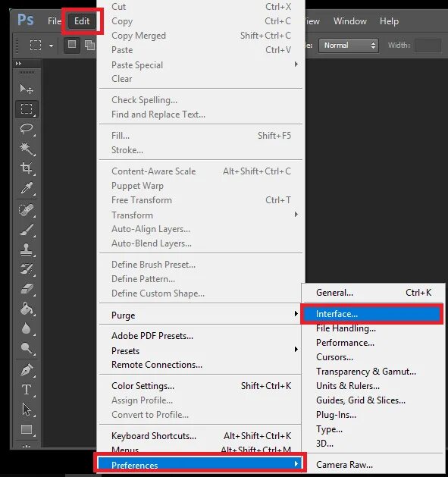Open Type preferences

[373, 429]
